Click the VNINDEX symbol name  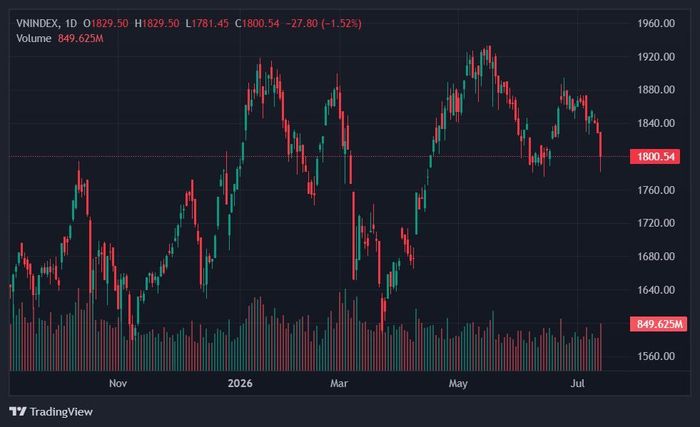37,23
